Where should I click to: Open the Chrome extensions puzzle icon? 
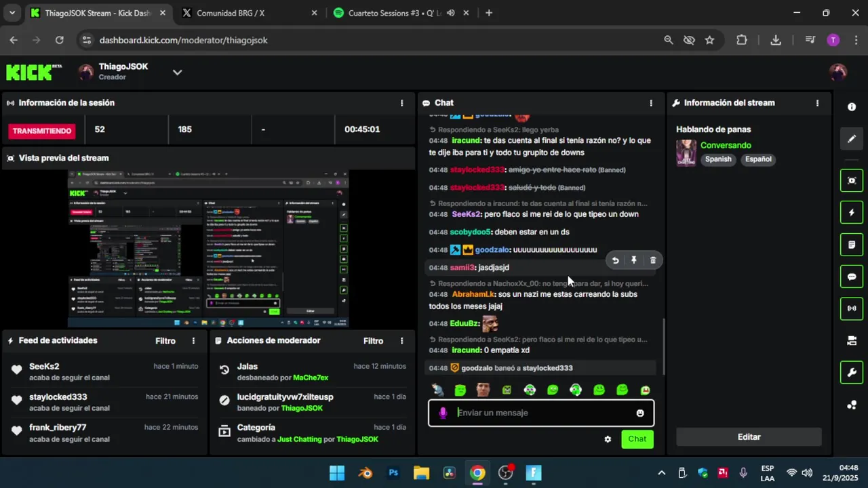(742, 40)
